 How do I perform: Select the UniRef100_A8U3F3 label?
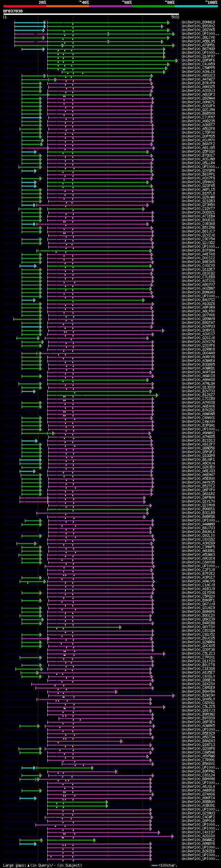tap(198, 94)
